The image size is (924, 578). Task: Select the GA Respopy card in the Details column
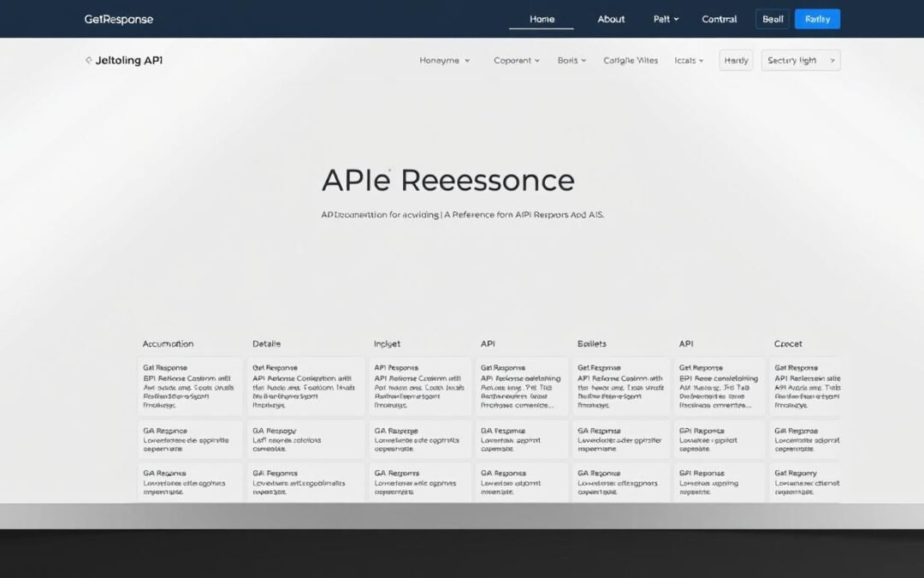[x=305, y=438]
